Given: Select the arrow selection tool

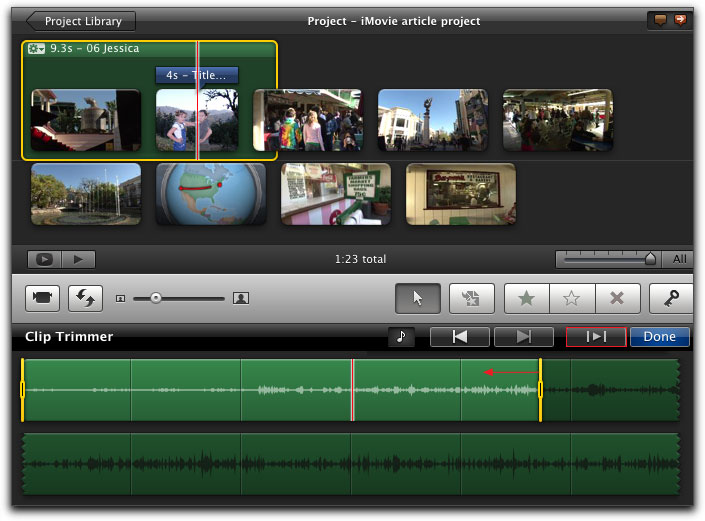Looking at the screenshot, I should click(418, 298).
